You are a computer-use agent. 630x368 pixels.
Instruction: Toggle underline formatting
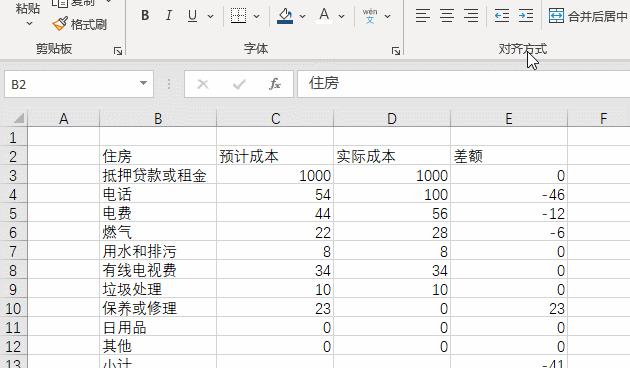tap(192, 16)
